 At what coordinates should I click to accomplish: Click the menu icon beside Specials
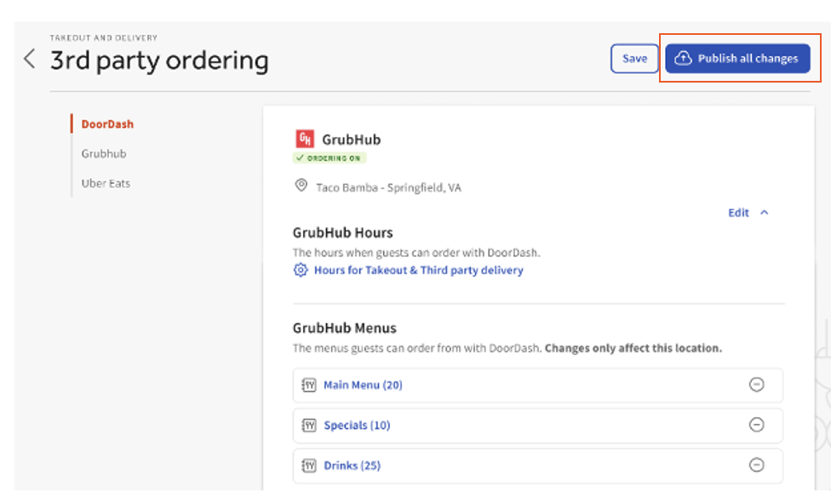point(308,425)
